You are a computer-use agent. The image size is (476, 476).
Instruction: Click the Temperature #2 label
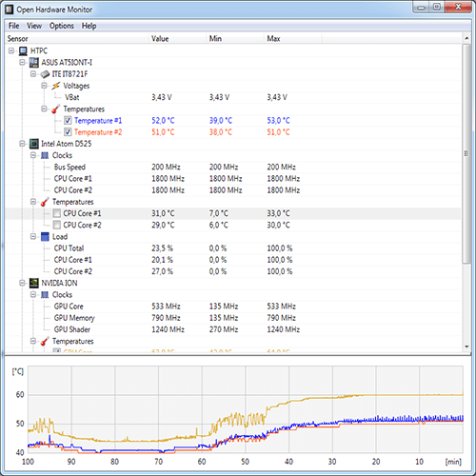click(x=98, y=132)
